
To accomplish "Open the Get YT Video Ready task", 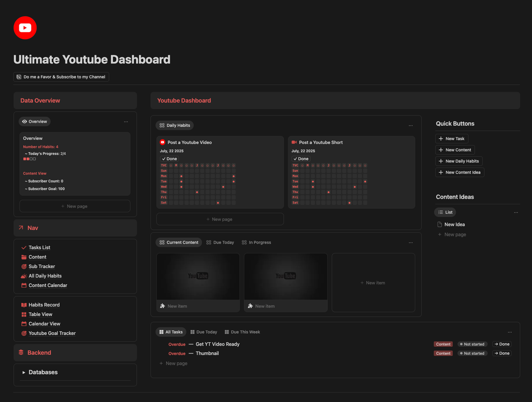I will pyautogui.click(x=218, y=344).
